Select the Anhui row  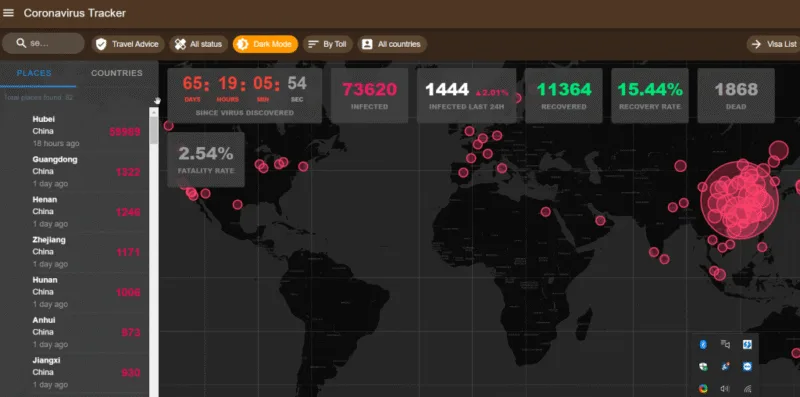[74, 332]
